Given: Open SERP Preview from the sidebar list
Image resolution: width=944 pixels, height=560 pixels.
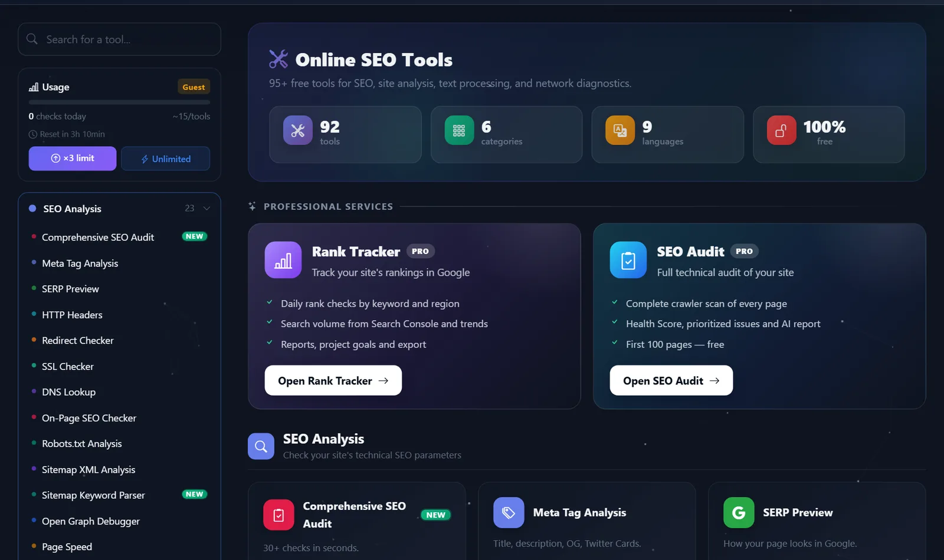Looking at the screenshot, I should (x=119, y=289).
